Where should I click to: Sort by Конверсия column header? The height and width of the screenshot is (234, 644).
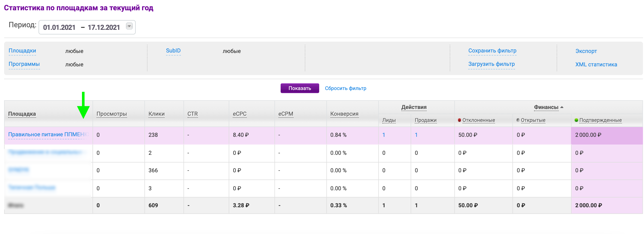coord(344,114)
